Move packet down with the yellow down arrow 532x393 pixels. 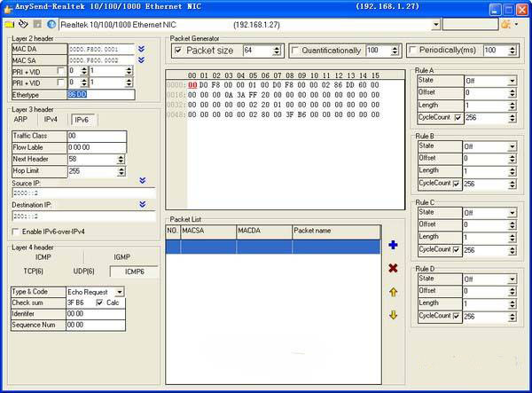click(x=393, y=315)
